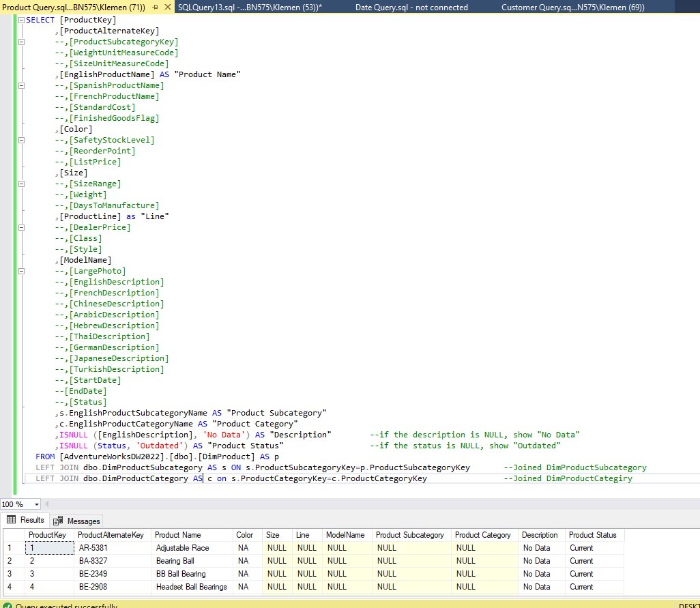Click the 'No Data' string literal in the code
The height and width of the screenshot is (608, 700).
(224, 435)
